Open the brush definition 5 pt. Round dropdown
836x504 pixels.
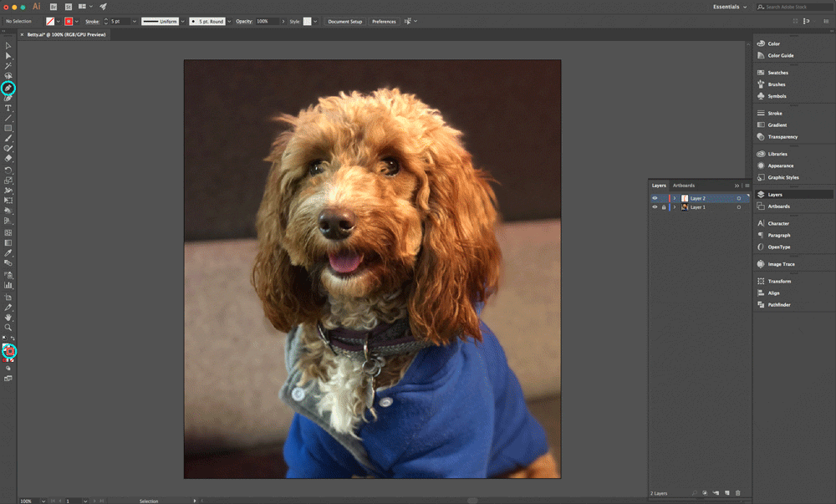(208, 21)
